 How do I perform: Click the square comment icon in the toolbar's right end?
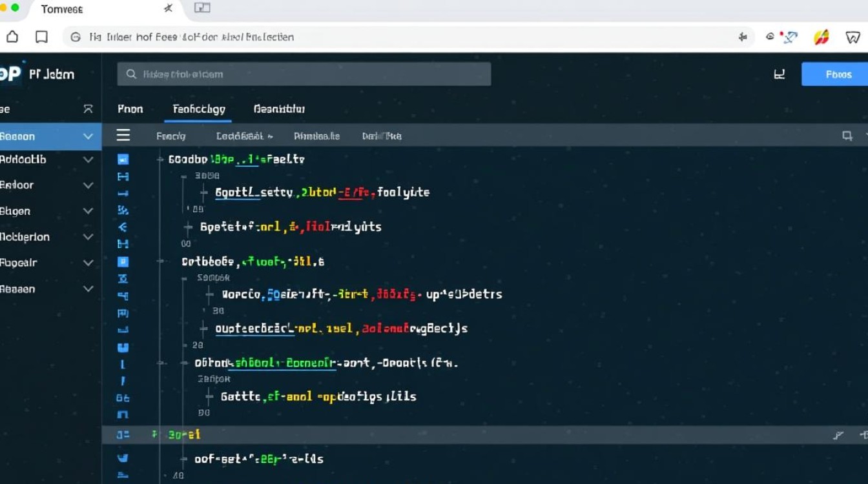coord(847,136)
